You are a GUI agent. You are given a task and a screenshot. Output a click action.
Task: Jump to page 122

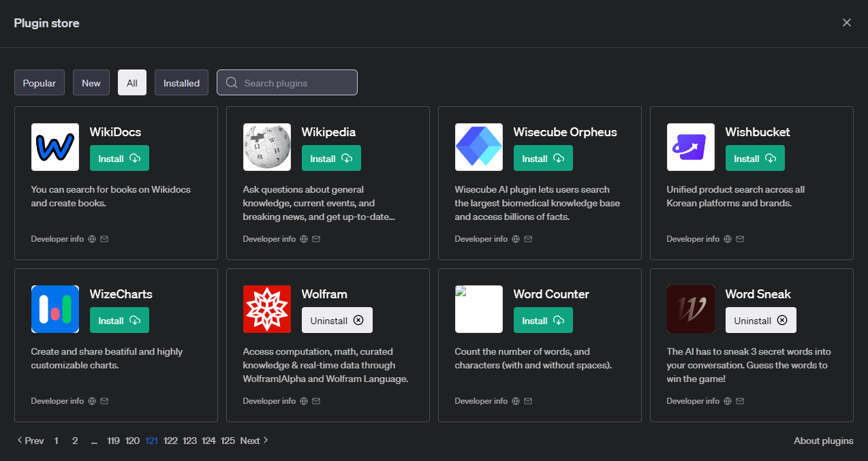[170, 441]
